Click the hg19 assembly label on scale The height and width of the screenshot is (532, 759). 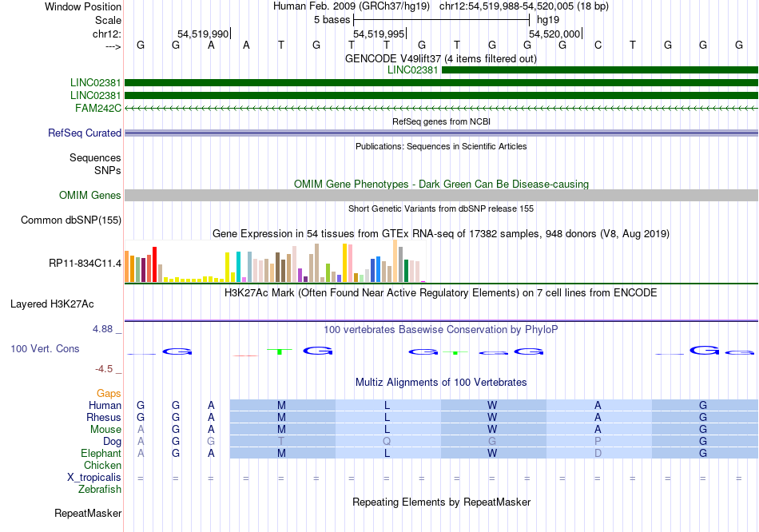tap(548, 20)
